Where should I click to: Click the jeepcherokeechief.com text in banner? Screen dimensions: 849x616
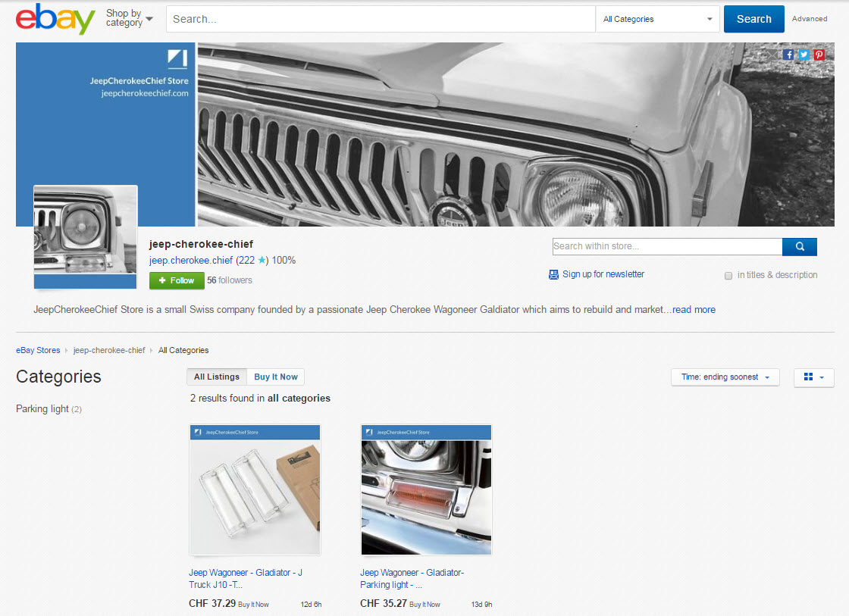(x=145, y=93)
